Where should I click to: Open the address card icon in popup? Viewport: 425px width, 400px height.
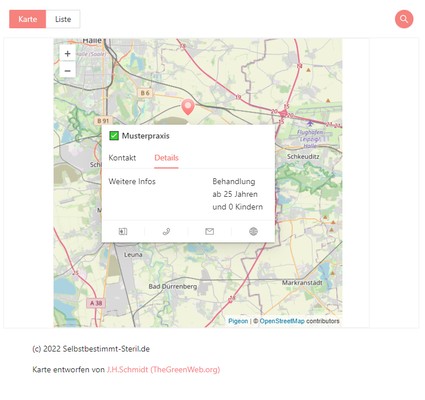click(x=123, y=231)
